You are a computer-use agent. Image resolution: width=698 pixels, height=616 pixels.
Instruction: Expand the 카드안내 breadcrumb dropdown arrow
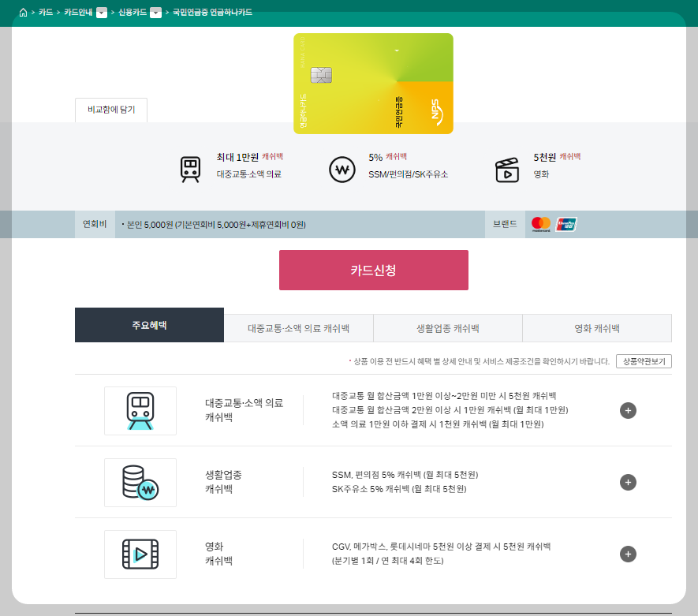(x=102, y=13)
